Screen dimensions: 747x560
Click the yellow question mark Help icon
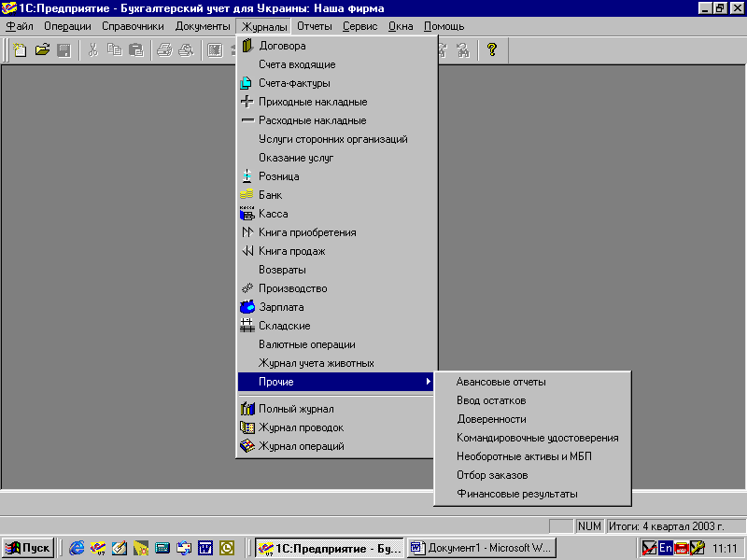point(492,49)
